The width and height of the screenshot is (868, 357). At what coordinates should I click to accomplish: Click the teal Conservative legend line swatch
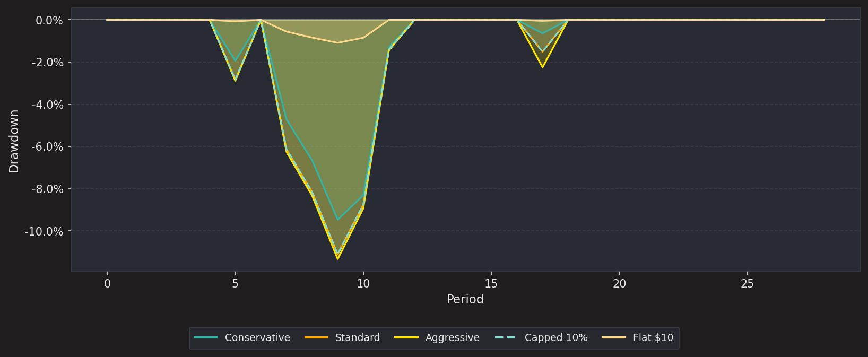206,338
